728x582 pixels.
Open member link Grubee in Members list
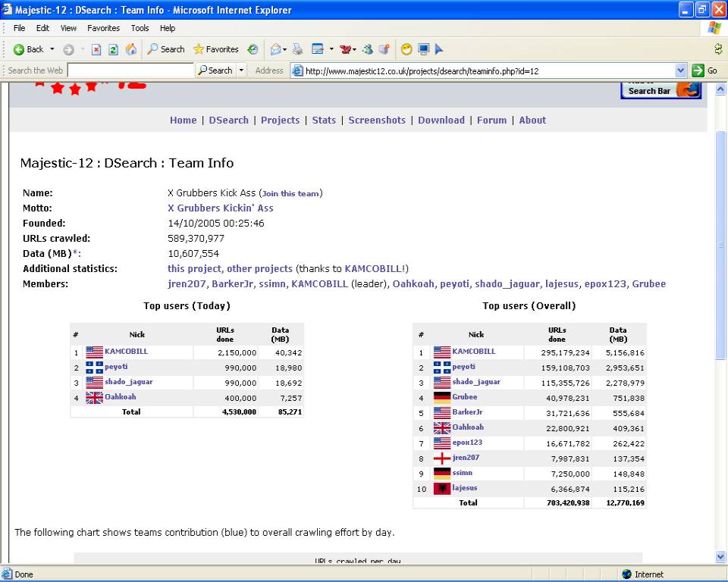click(648, 284)
